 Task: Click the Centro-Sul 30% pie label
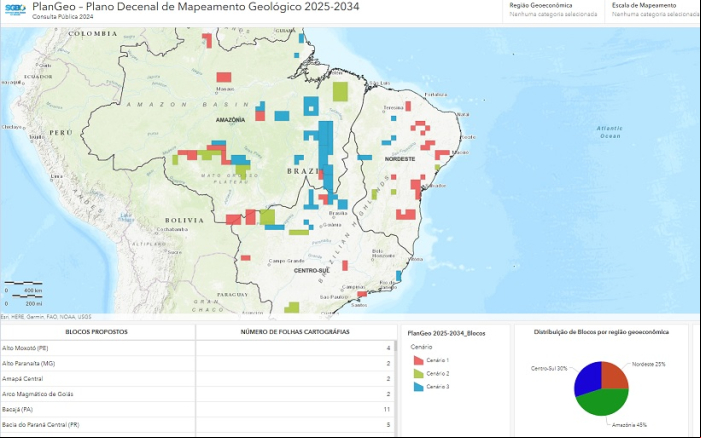(x=549, y=369)
